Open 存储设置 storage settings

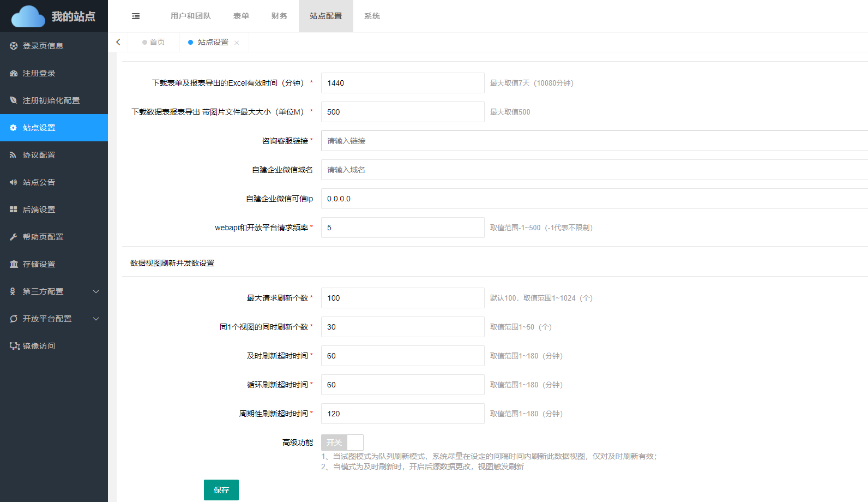(x=39, y=264)
